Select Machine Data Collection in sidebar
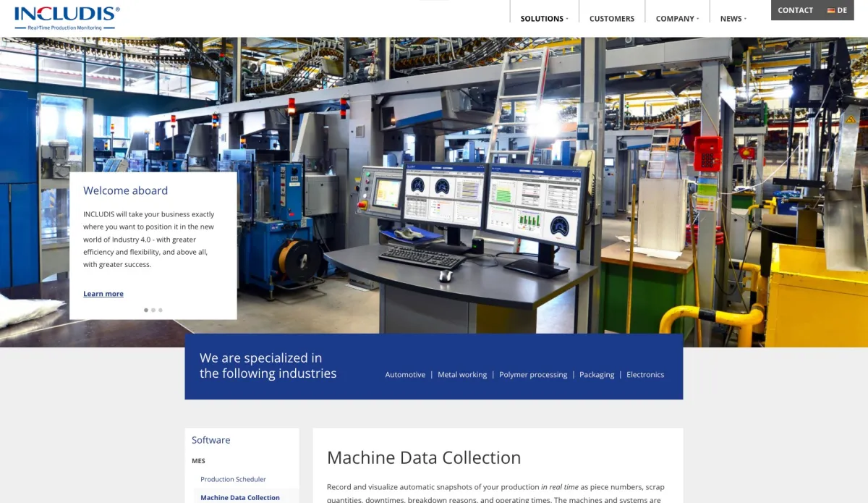Image resolution: width=868 pixels, height=503 pixels. tap(240, 497)
